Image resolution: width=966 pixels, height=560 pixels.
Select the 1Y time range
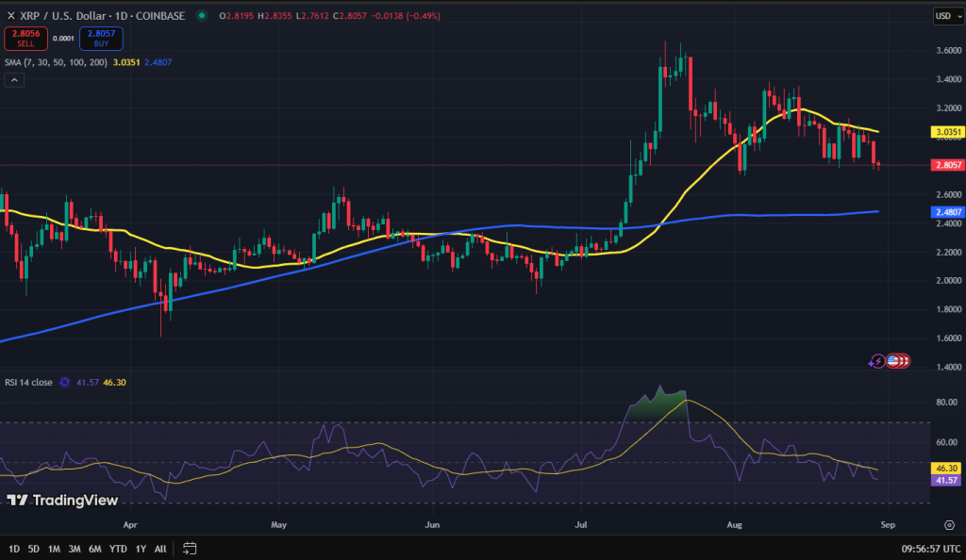click(x=142, y=549)
